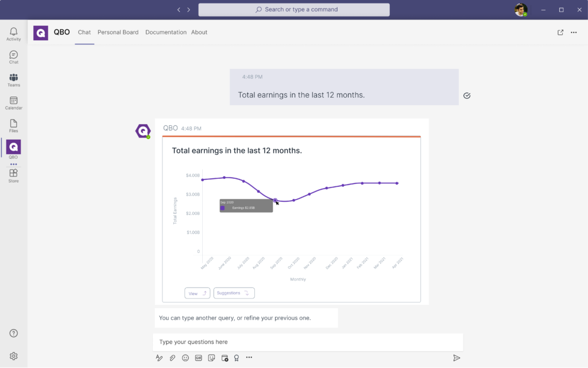Expand the View button on chart card
This screenshot has height=368, width=588.
(x=197, y=293)
